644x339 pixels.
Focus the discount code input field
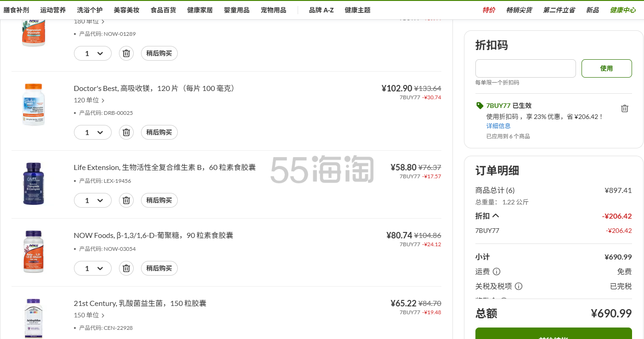525,68
